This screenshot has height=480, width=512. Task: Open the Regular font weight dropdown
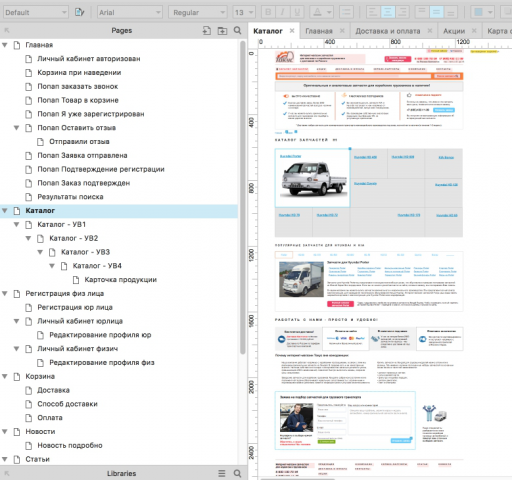coord(198,13)
